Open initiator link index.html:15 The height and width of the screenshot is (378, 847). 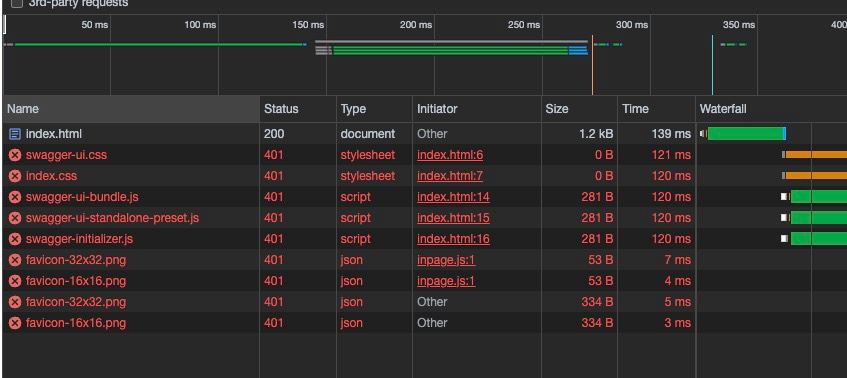coord(453,218)
